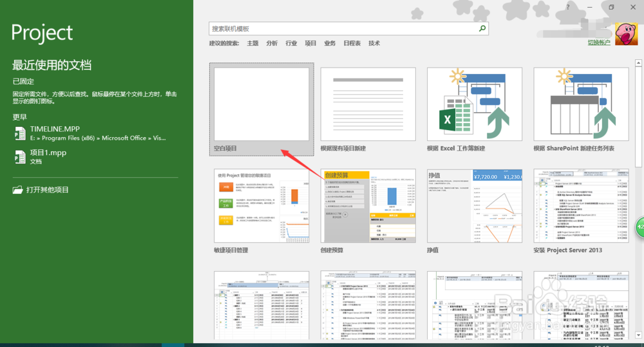Open recent file 项目1.mpp
Image resolution: width=644 pixels, height=347 pixels.
point(95,157)
